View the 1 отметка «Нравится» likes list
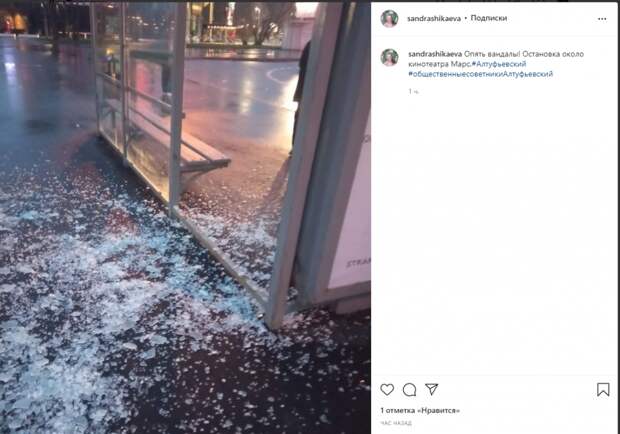The width and height of the screenshot is (620, 434). click(420, 410)
